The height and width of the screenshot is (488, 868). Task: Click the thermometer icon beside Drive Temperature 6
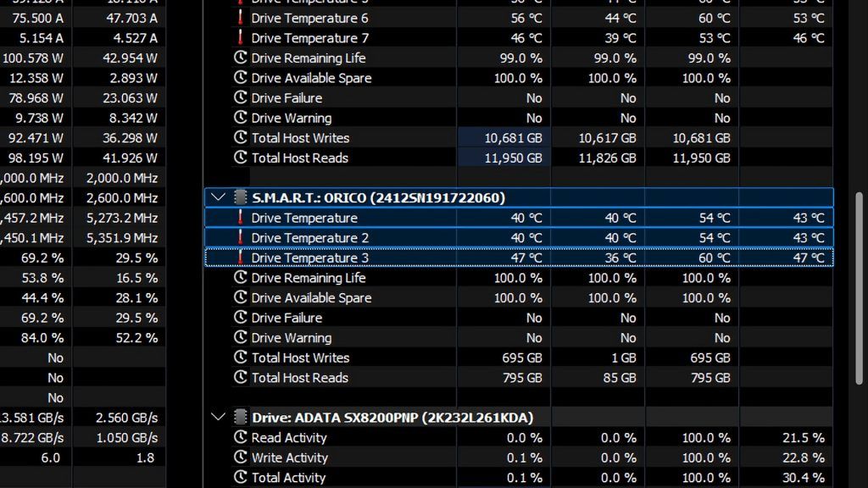[240, 18]
